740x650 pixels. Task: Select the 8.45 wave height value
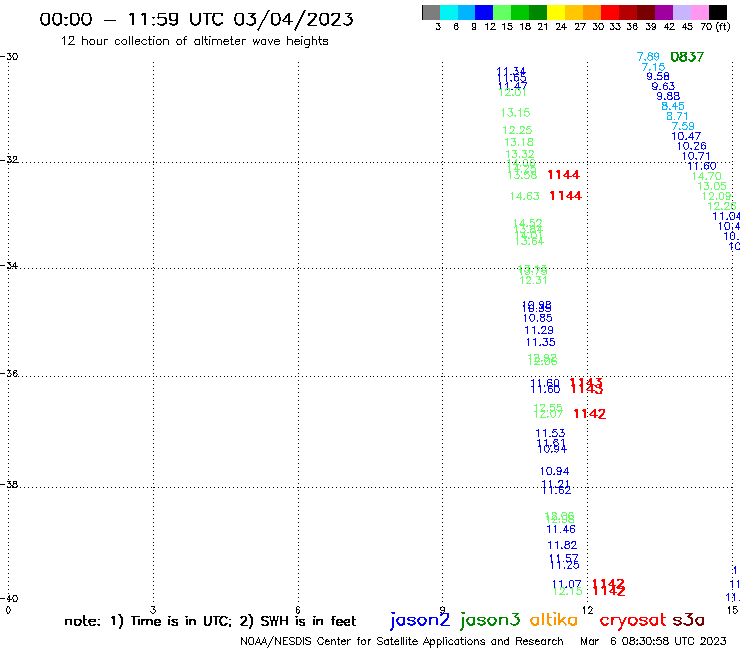click(x=673, y=106)
